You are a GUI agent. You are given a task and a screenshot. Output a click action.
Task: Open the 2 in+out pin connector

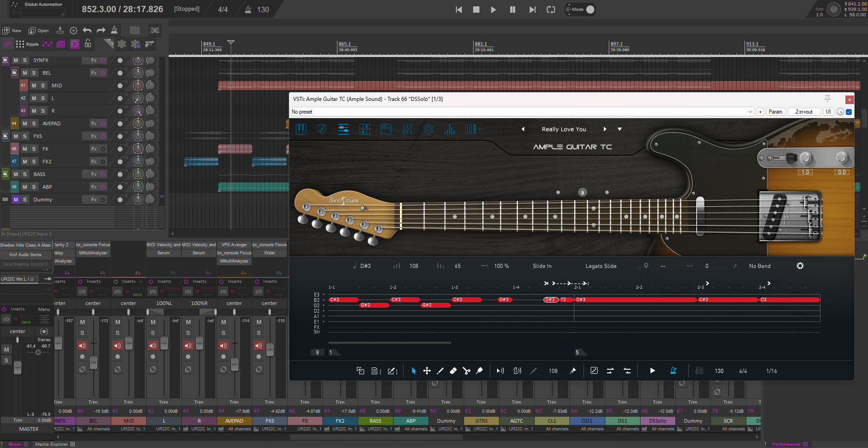pos(804,112)
